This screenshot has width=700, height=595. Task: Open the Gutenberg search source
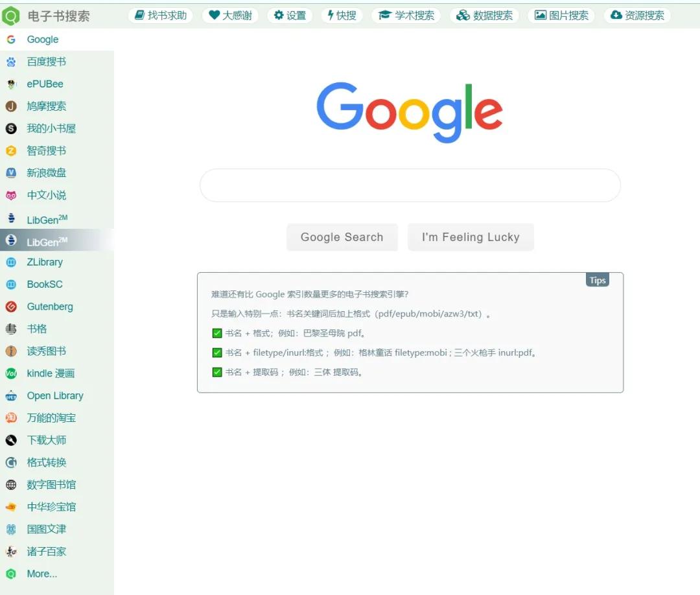click(x=51, y=307)
